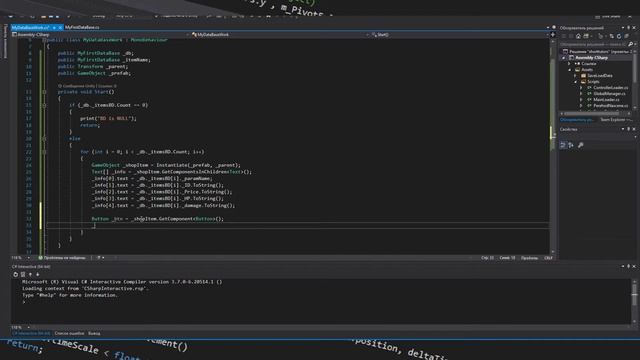Open the Свойства panel window options dropdown
This screenshot has width=640, height=360.
623,129
